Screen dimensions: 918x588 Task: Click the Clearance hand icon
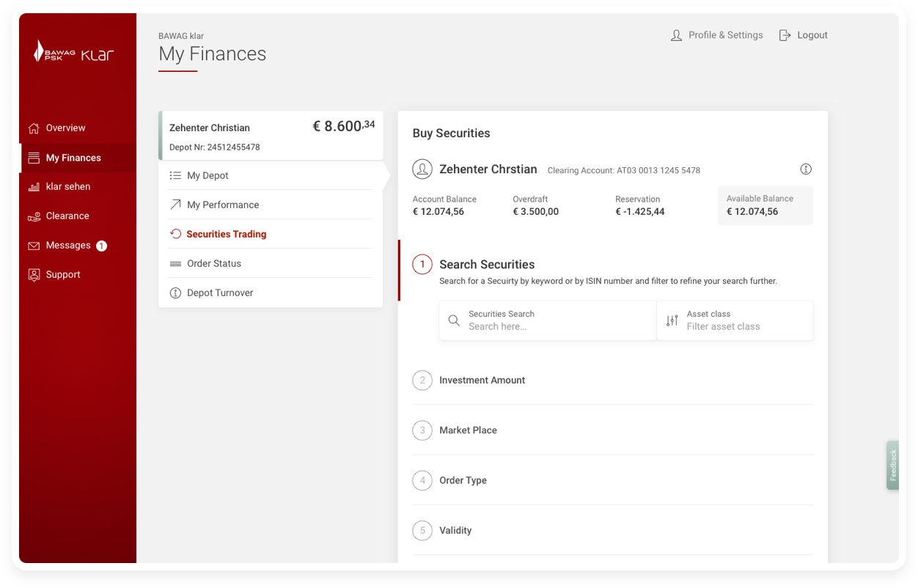click(34, 216)
